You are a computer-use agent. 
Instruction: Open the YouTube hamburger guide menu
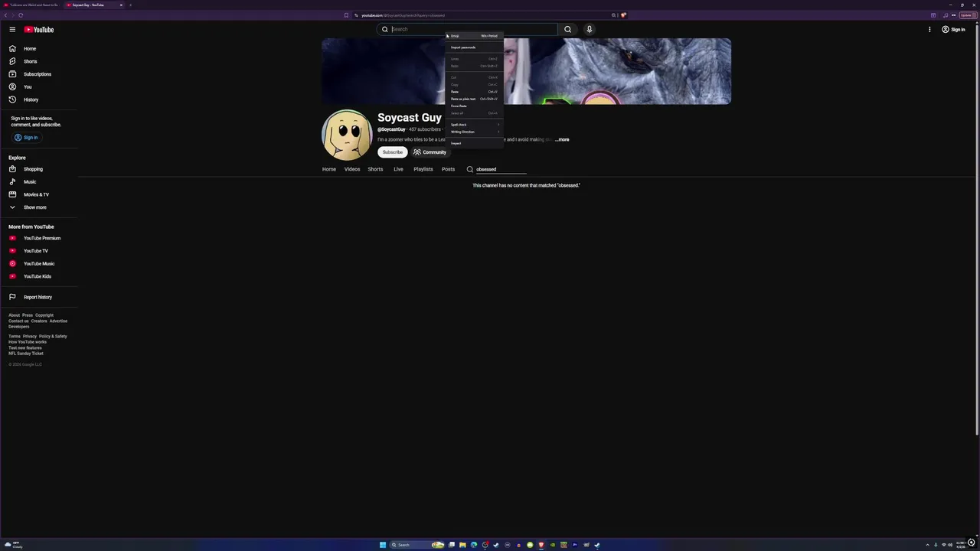pos(12,29)
